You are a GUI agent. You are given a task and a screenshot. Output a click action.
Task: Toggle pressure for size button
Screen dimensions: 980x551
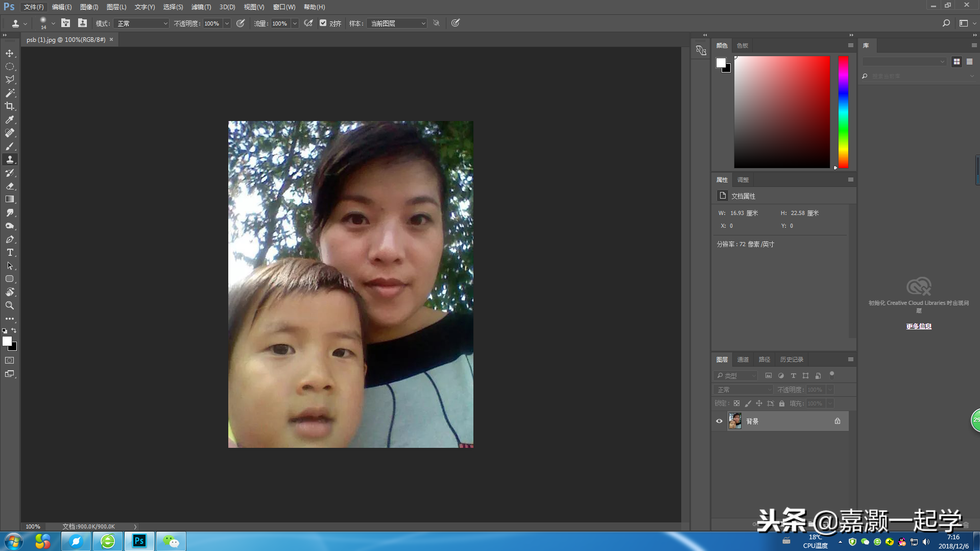(x=456, y=23)
